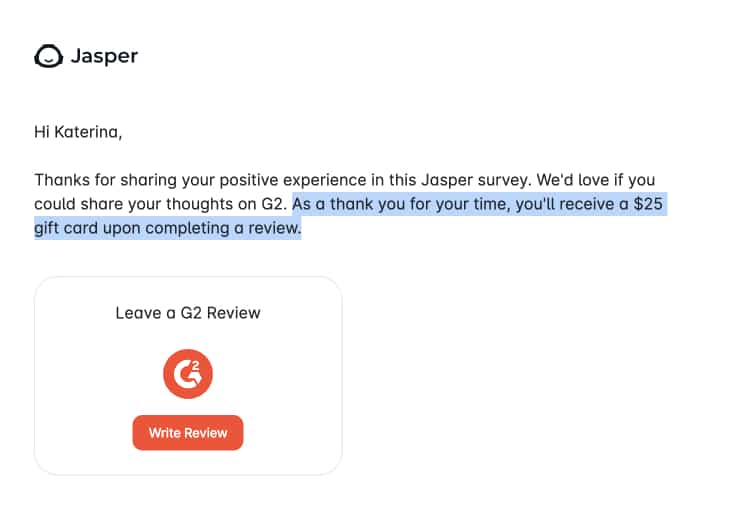Click the name 'Katerina' in the greeting
735x519 pixels.
click(x=88, y=132)
